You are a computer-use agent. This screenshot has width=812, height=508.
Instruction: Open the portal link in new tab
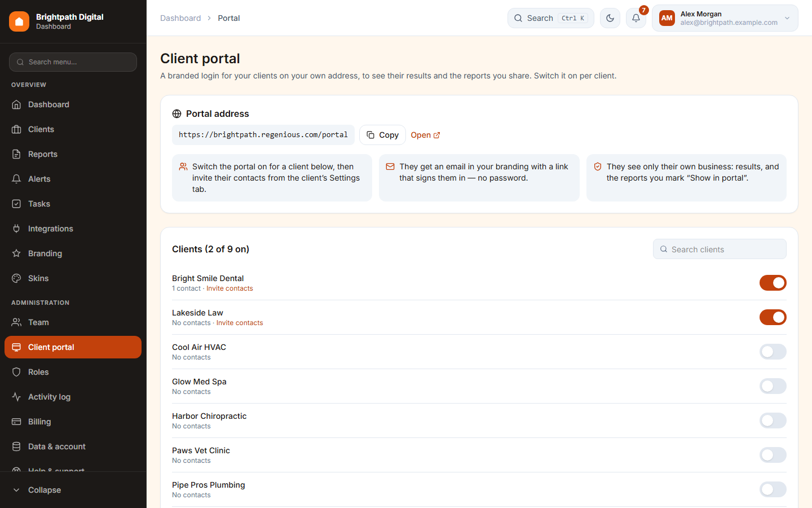tap(425, 135)
